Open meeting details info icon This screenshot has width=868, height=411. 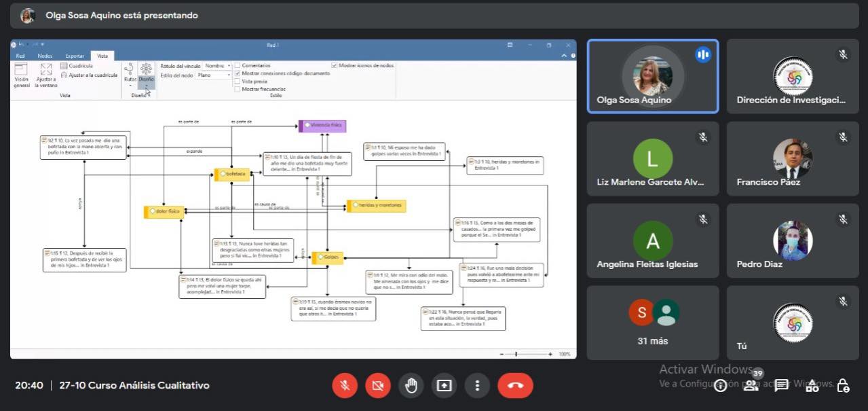[720, 385]
